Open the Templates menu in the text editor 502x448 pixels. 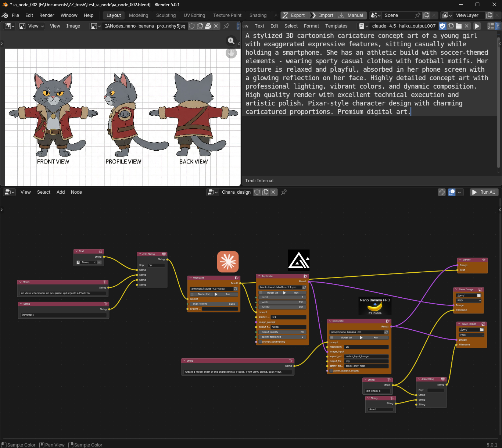pos(336,26)
